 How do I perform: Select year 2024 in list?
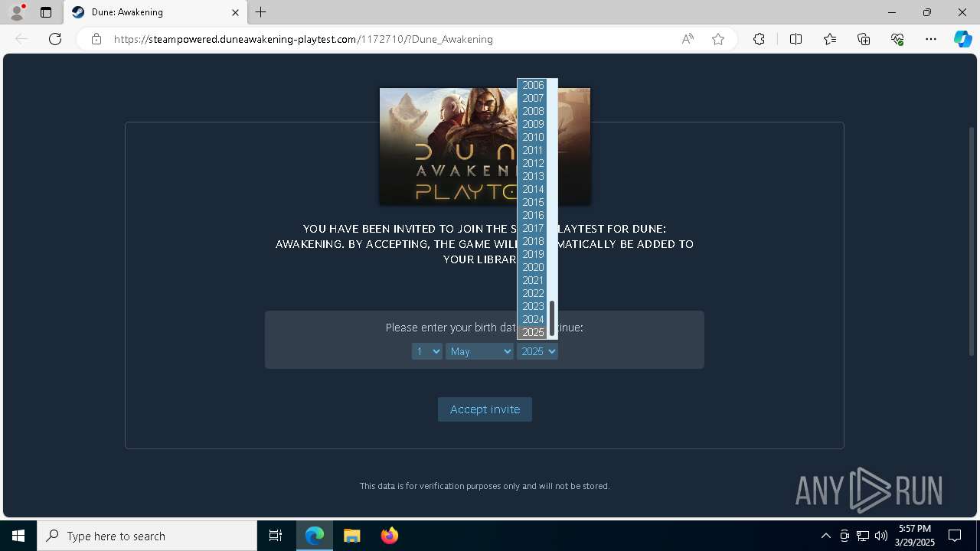click(533, 319)
